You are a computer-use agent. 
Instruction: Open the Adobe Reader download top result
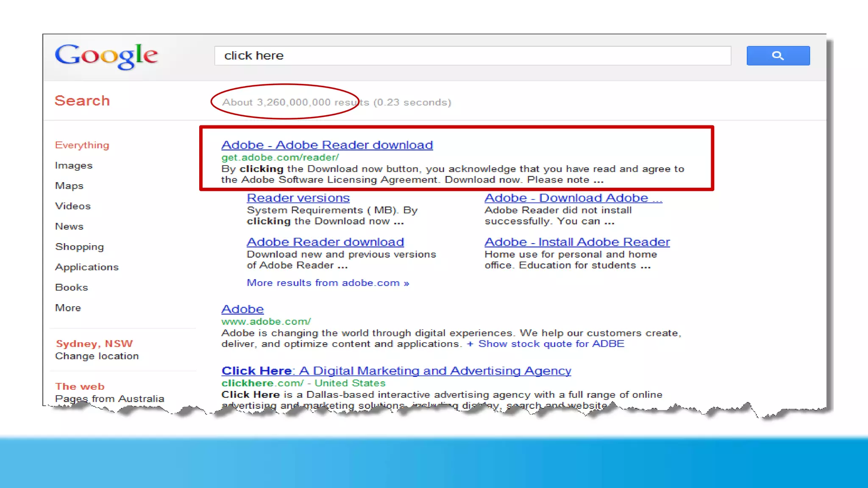point(327,145)
